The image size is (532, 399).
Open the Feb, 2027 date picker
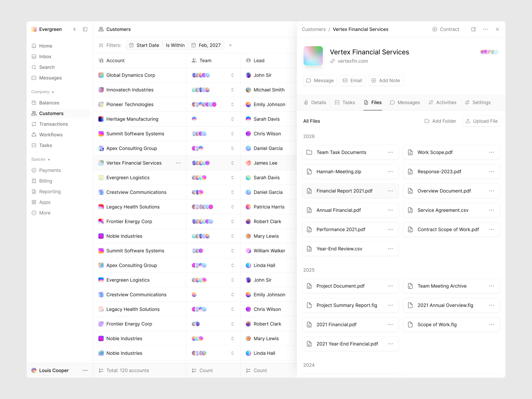[x=206, y=45]
